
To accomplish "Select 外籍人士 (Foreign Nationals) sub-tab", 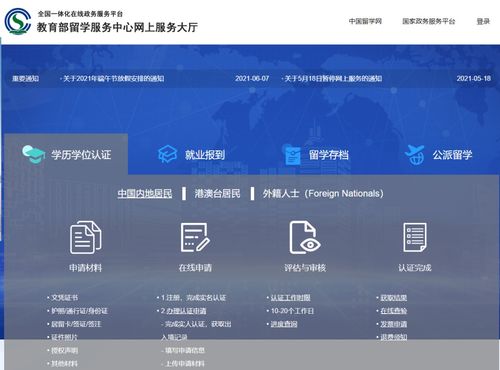I will pos(323,193).
